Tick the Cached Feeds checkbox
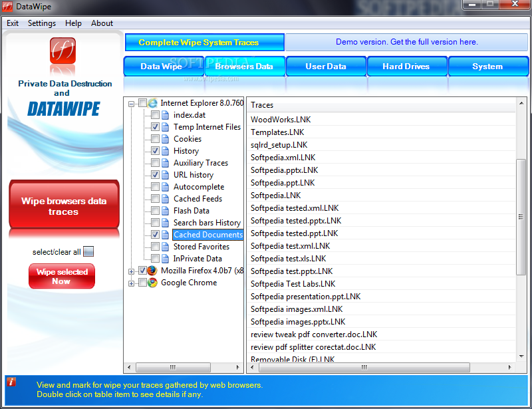Viewport: 532px width, 409px height. click(155, 199)
